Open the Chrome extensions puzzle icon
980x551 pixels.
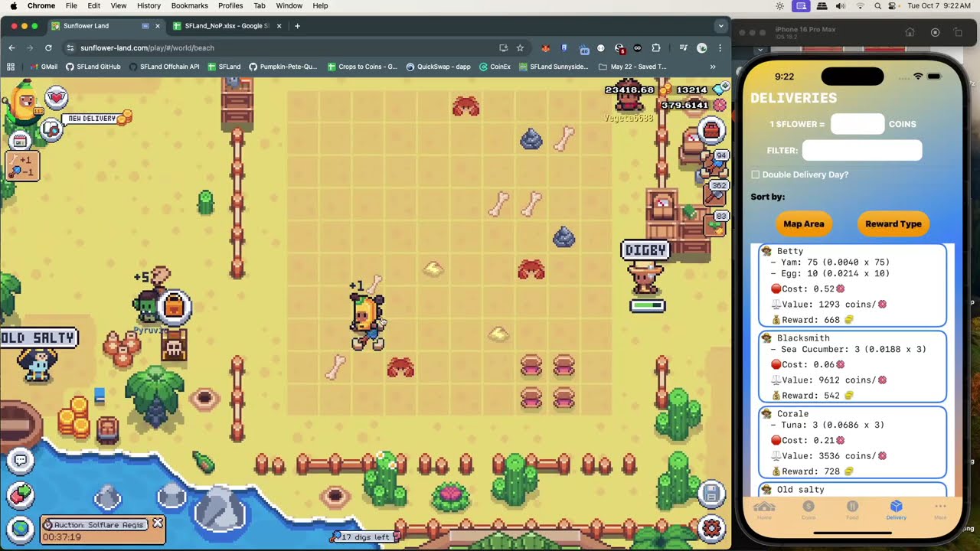pyautogui.click(x=656, y=47)
